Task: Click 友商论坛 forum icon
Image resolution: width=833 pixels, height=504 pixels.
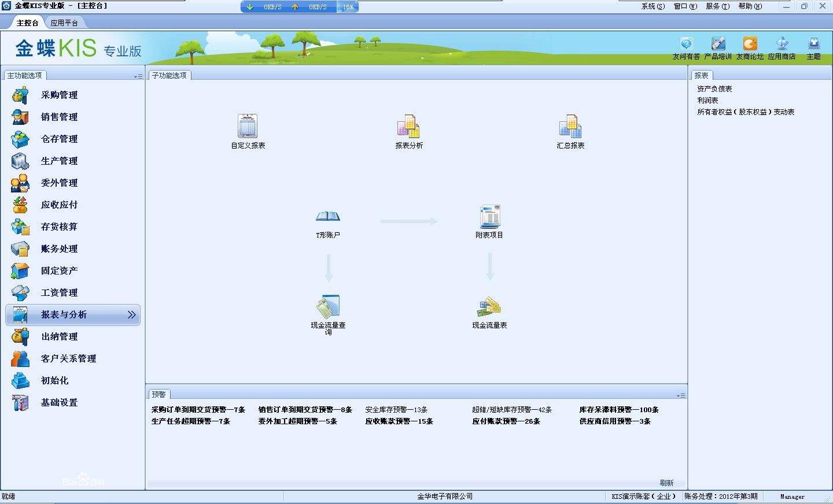Action: tap(750, 44)
